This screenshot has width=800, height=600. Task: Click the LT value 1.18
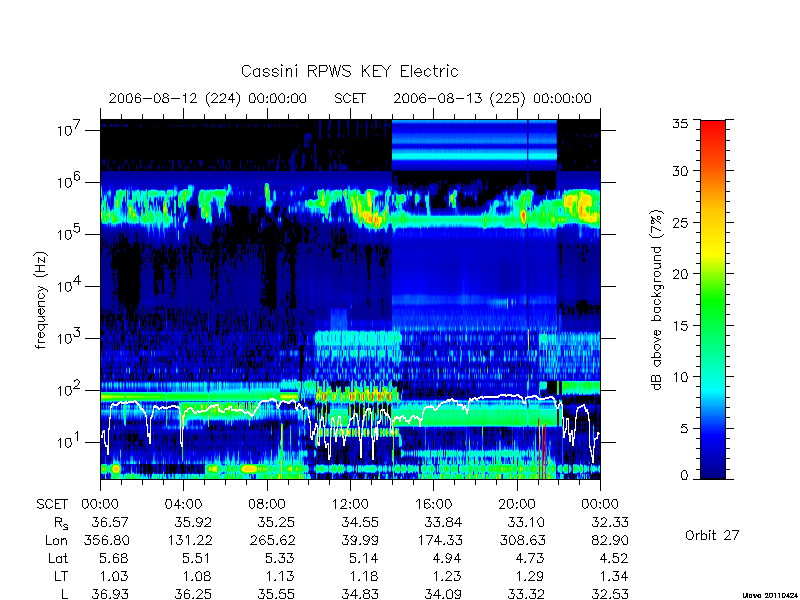tap(364, 576)
